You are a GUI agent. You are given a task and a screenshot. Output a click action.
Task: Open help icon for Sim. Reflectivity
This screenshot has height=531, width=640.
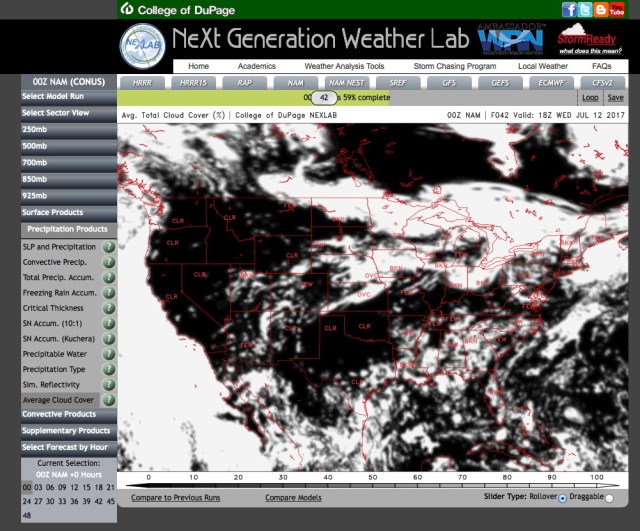tap(109, 384)
